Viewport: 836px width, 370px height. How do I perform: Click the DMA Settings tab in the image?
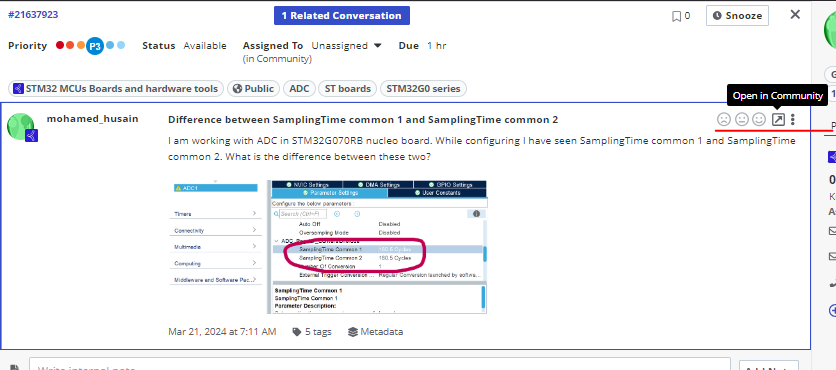pos(379,184)
